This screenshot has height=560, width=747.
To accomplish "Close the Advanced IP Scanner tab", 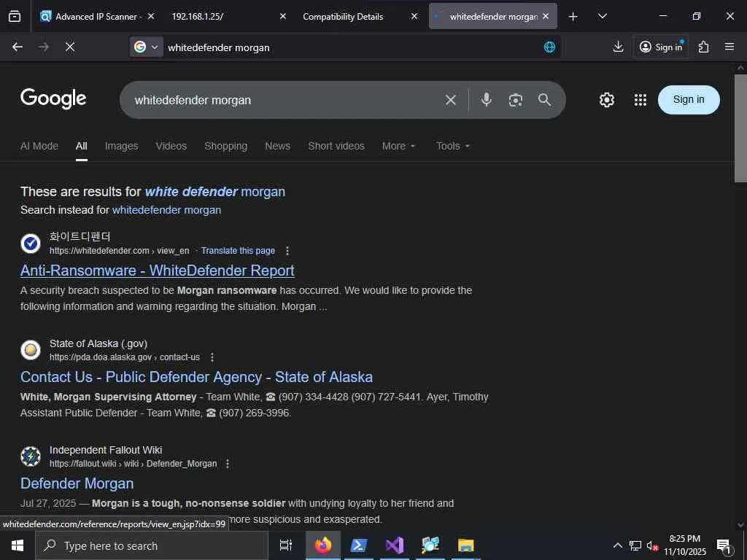I will (151, 16).
